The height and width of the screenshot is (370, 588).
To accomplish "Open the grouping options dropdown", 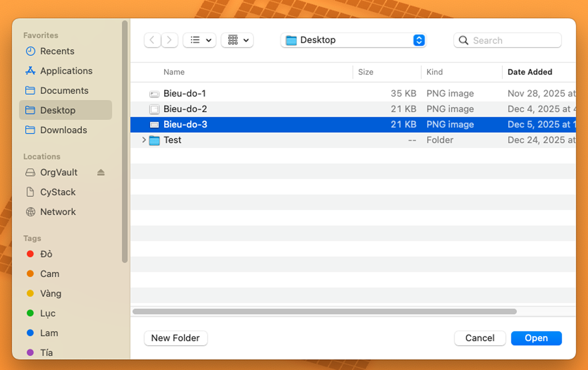I will 237,40.
